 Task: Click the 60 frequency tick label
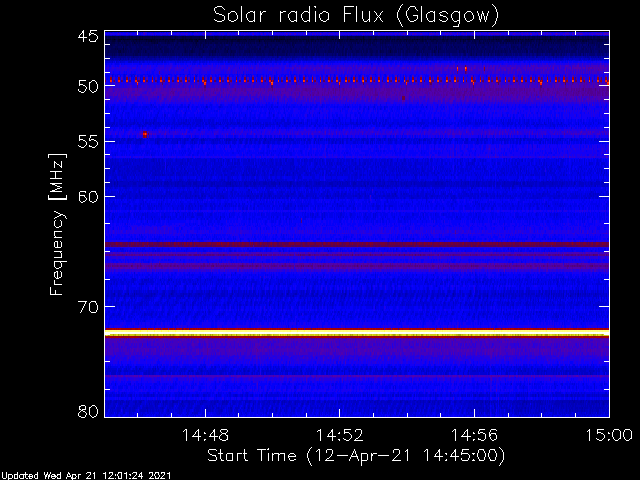pyautogui.click(x=88, y=197)
